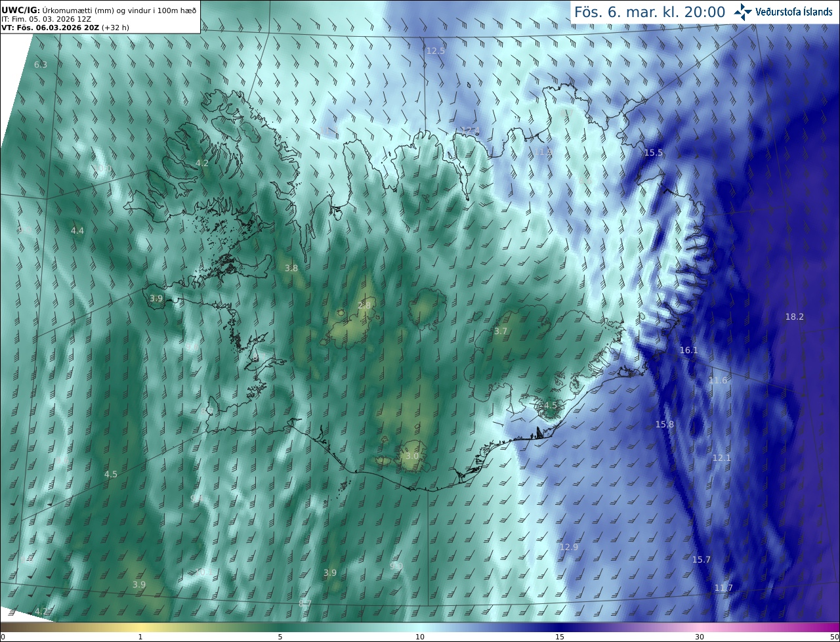840x642 pixels.
Task: Click the UWC/IG Úrkomumætti title line
Action: click(99, 10)
